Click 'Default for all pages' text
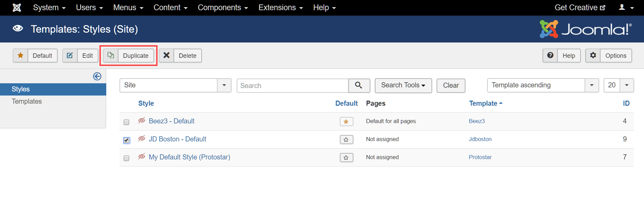The width and height of the screenshot is (644, 206). (391, 121)
